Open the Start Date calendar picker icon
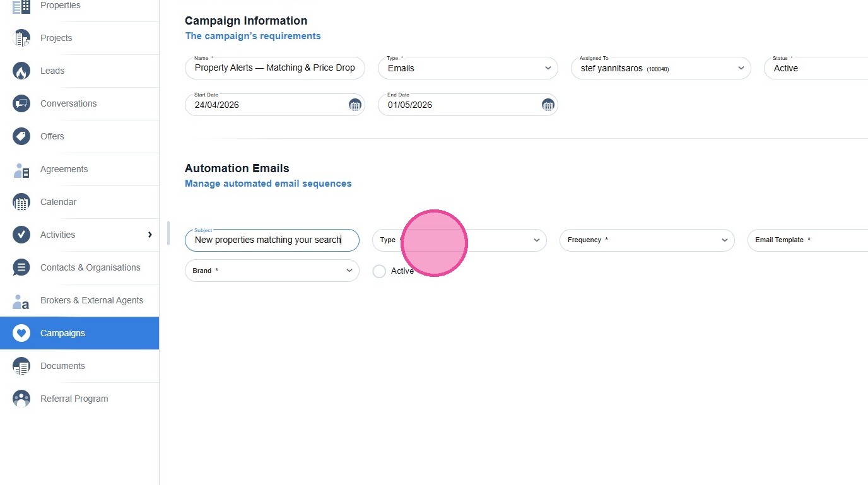Image resolution: width=868 pixels, height=485 pixels. [355, 105]
